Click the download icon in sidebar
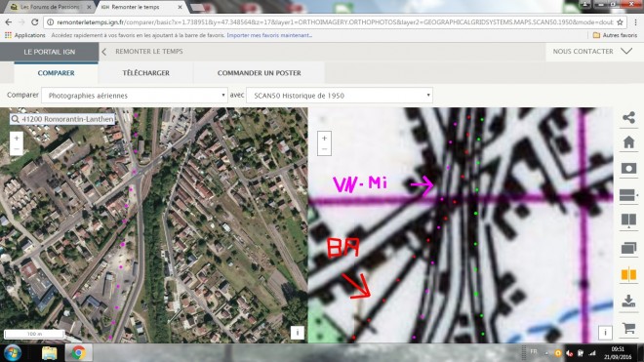644x362 pixels. [628, 301]
